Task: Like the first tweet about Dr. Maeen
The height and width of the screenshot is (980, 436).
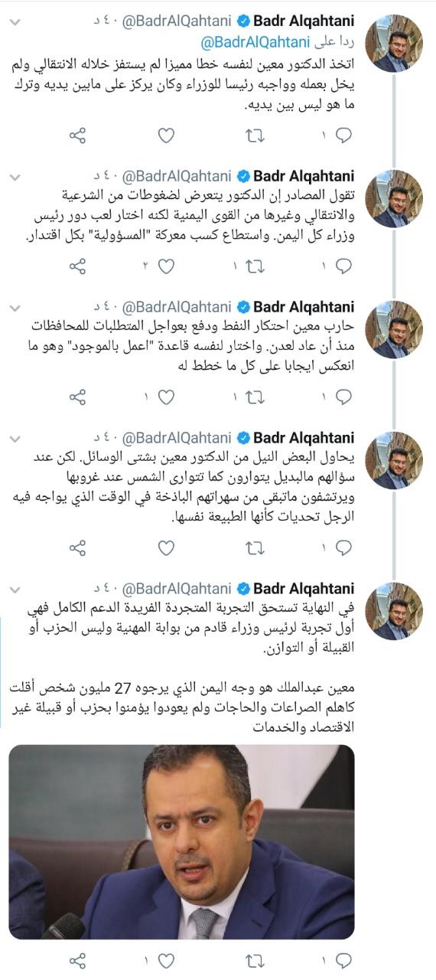Action: tap(165, 136)
